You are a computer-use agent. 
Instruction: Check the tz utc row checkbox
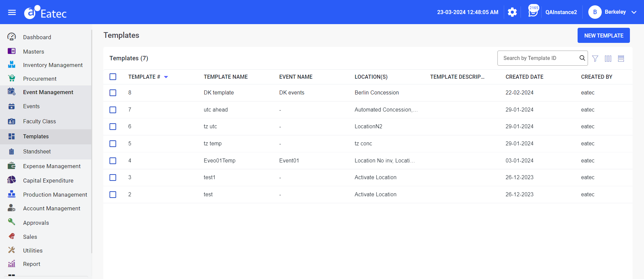[x=113, y=127]
